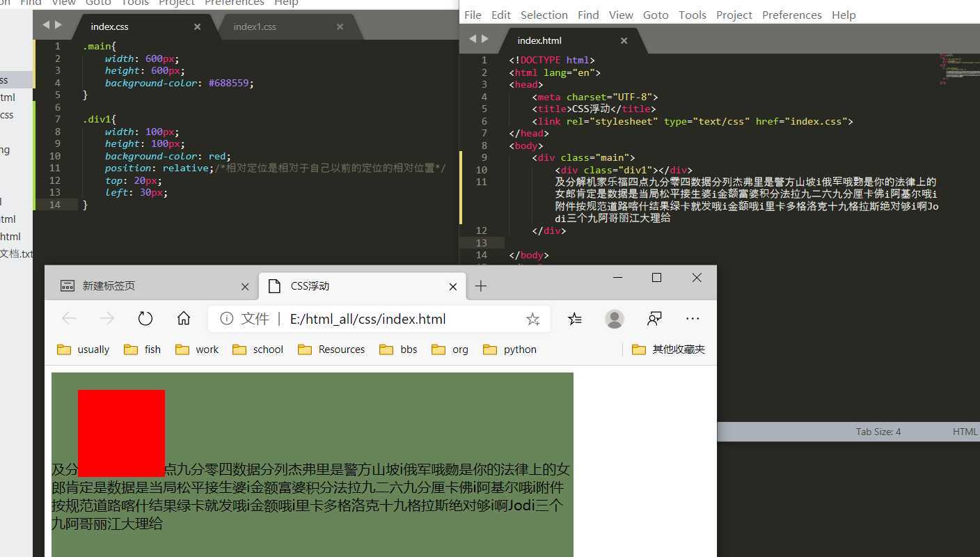Click line number 14 in index.css gutter
980x557 pixels.
pyautogui.click(x=55, y=205)
